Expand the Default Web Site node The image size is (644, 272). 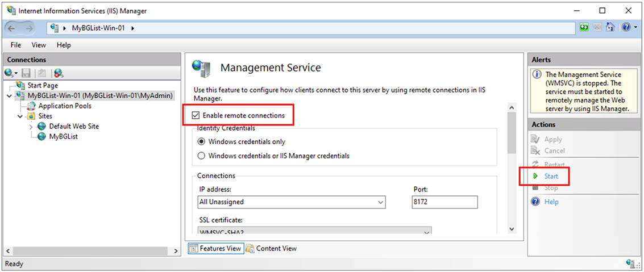31,127
